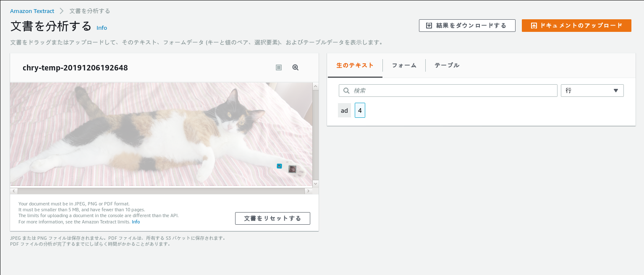
Task: Click the Info link beside 文書を分析する heading
Action: click(102, 28)
